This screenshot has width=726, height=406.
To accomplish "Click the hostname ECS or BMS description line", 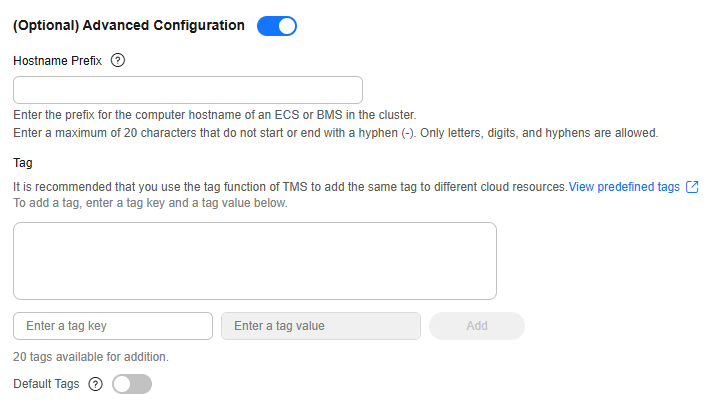I will point(215,115).
